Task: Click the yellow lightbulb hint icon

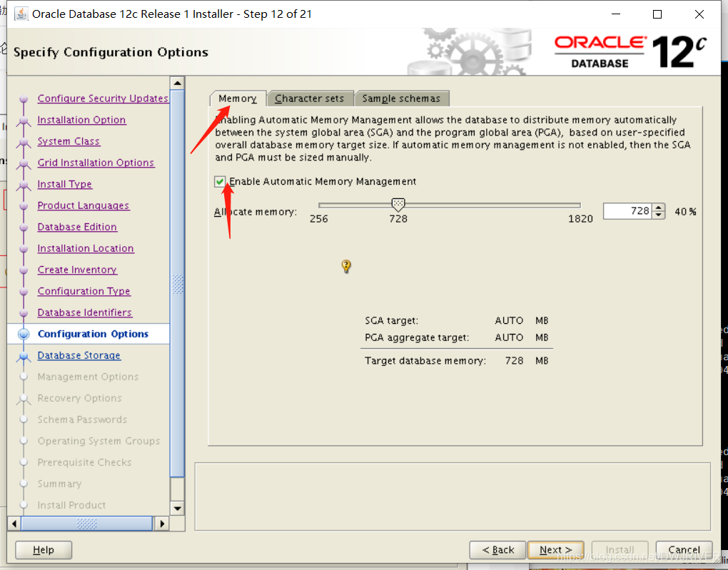Action: pyautogui.click(x=346, y=266)
